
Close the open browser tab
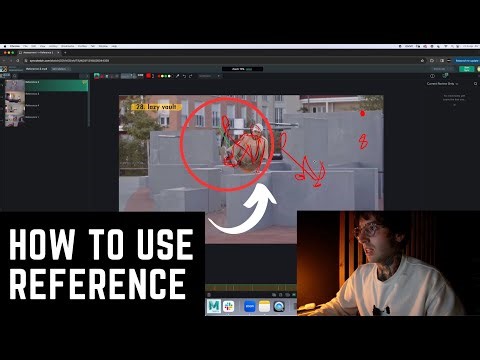[58, 53]
